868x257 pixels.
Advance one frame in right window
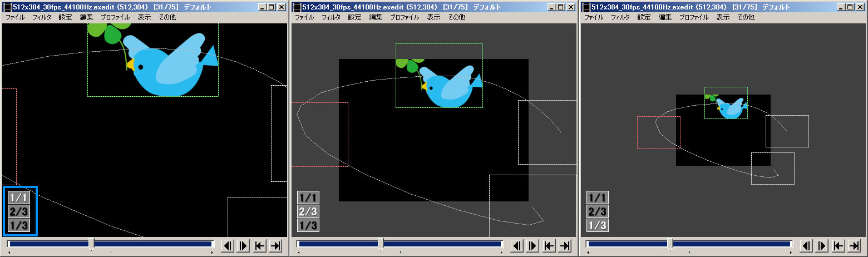[x=822, y=245]
